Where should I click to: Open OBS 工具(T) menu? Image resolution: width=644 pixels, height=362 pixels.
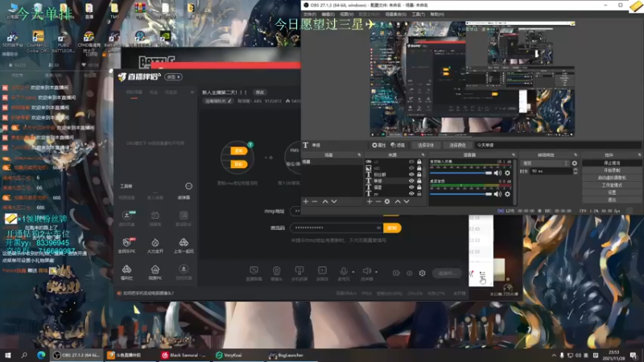pyautogui.click(x=418, y=14)
